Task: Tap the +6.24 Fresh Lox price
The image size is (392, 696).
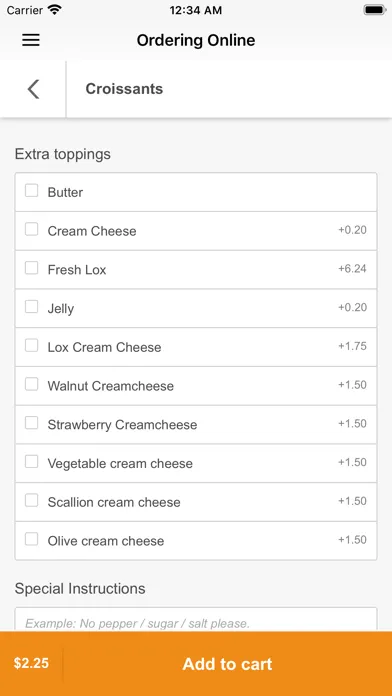Action: tap(352, 269)
